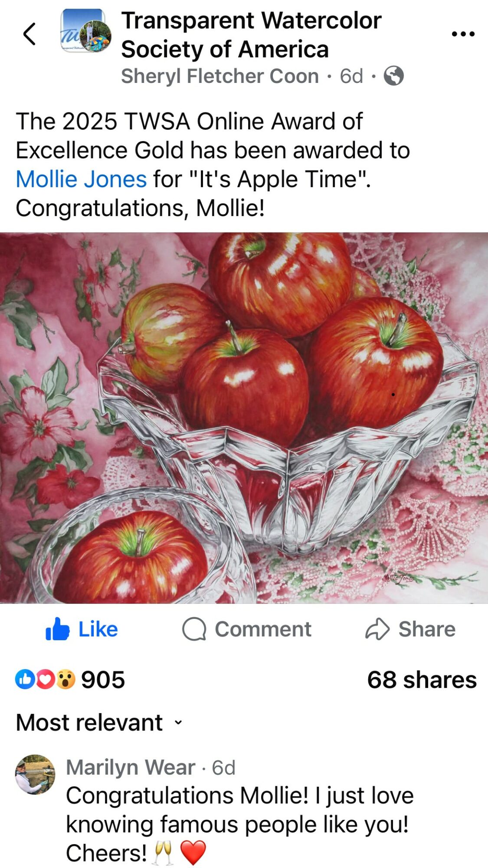View the 905 reactions count

(x=103, y=680)
